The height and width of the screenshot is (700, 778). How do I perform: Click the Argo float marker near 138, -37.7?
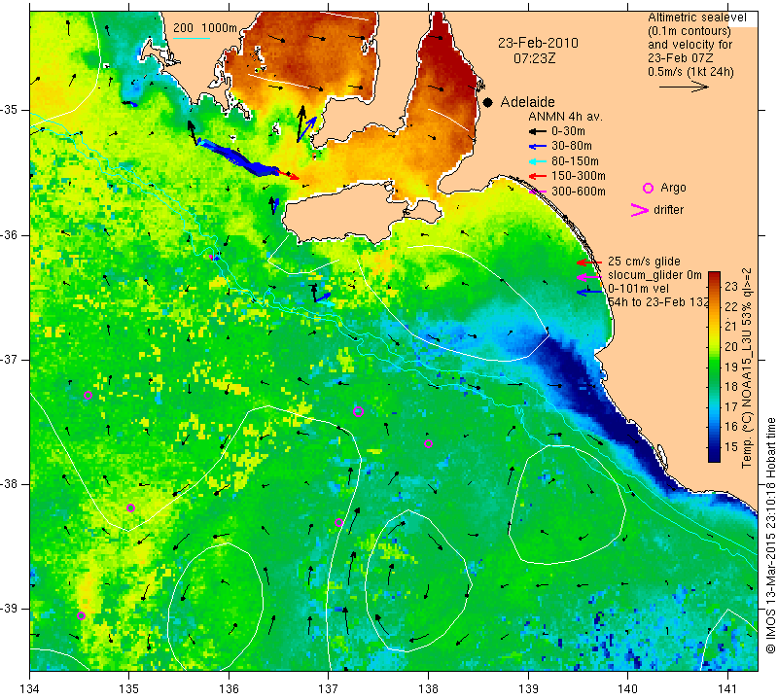[x=428, y=444]
